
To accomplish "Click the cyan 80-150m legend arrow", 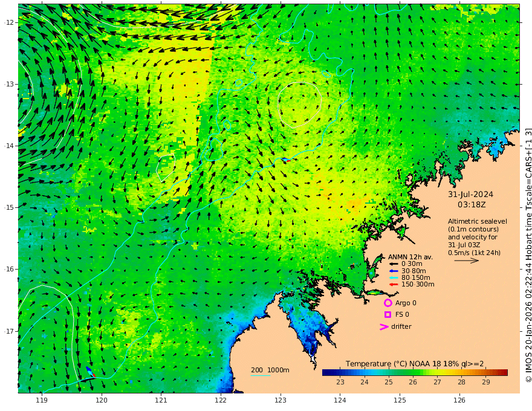I will [x=393, y=278].
